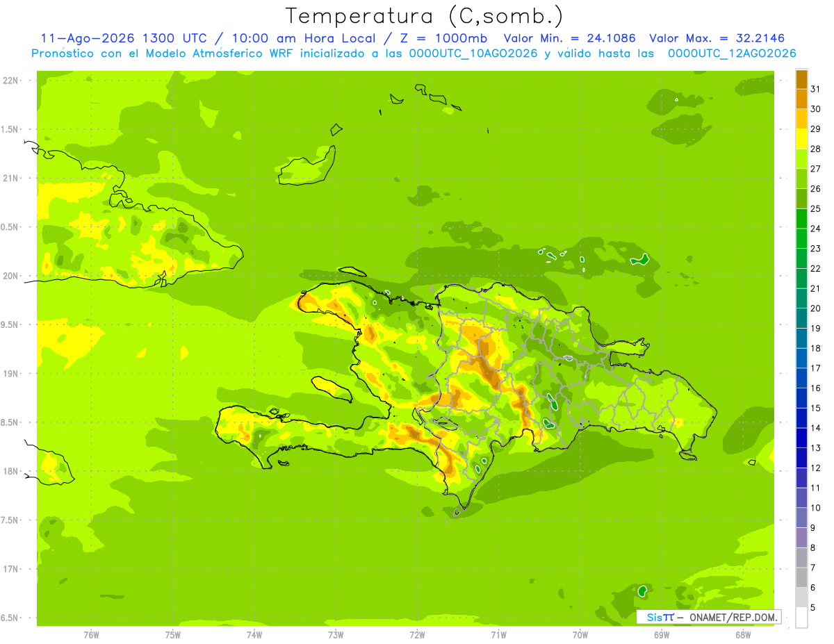The width and height of the screenshot is (834, 644).
Task: Click the longitude label "74W"
Action: pos(254,635)
